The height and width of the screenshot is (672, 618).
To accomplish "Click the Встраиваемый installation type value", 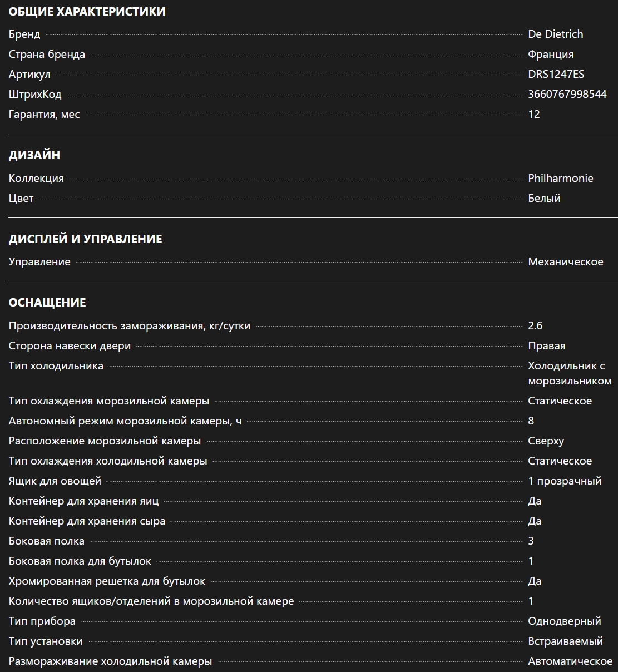I will click(x=565, y=641).
